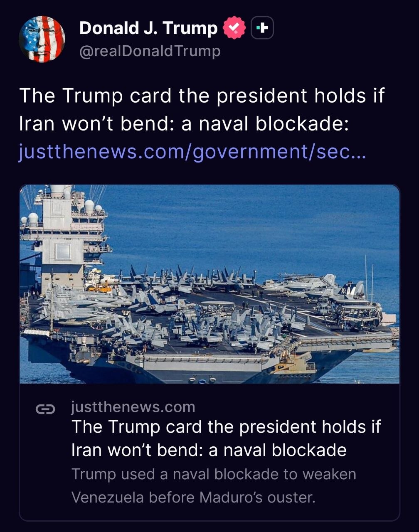This screenshot has width=419, height=532.
Task: Click the chain link icon in preview card
Action: point(45,409)
